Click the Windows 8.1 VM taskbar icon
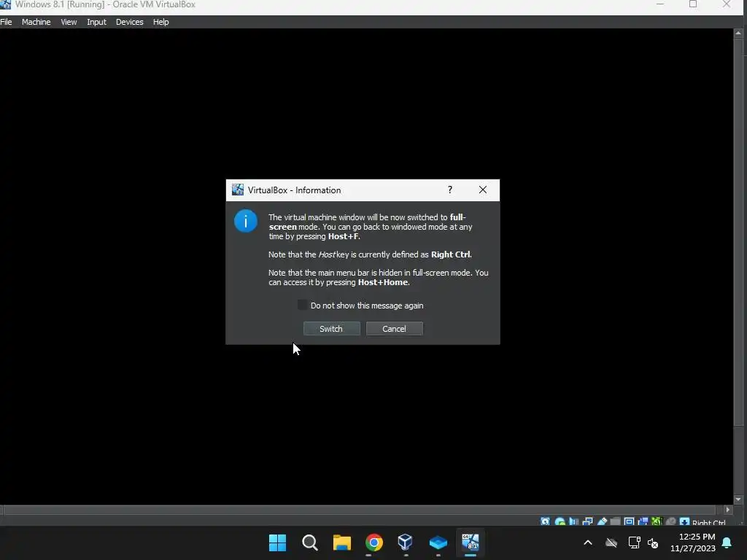The height and width of the screenshot is (560, 747). [471, 542]
